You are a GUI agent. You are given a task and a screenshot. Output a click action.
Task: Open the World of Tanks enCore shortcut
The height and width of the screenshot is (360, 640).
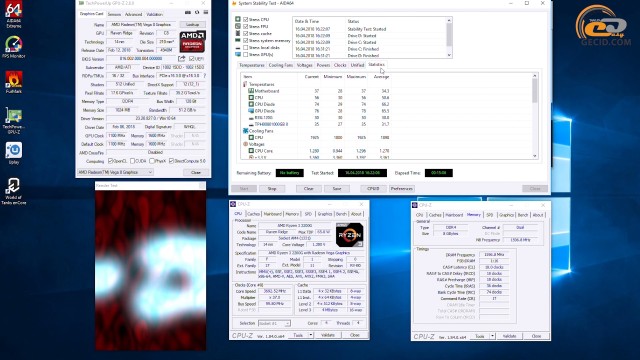(x=13, y=191)
